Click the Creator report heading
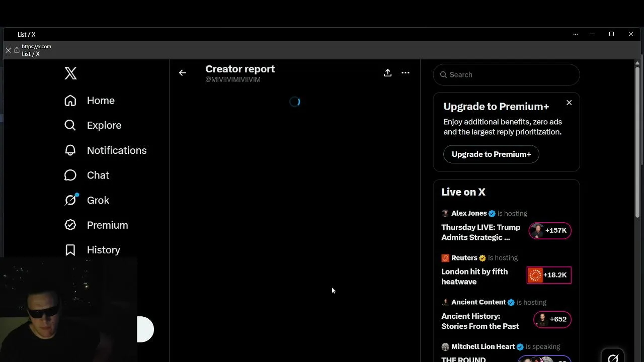 (240, 69)
